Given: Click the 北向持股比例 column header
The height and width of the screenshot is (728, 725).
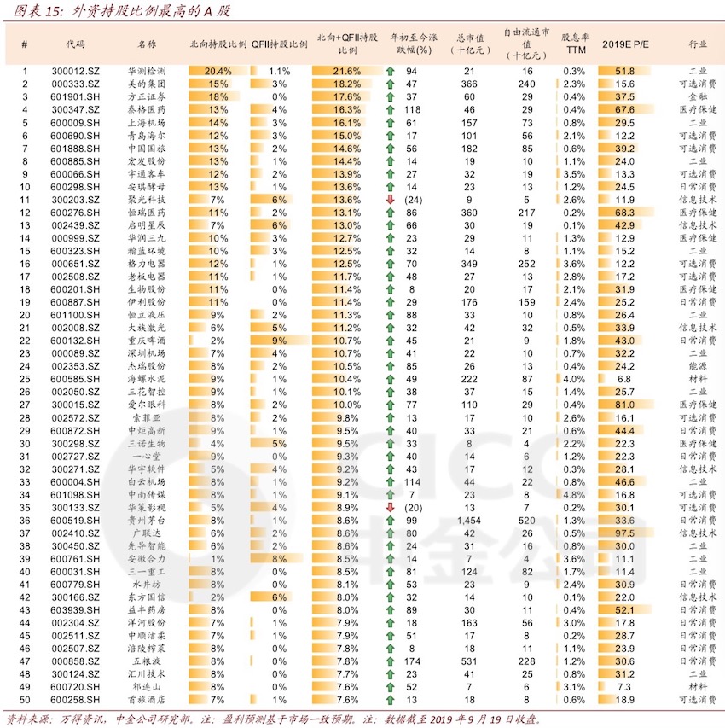Looking at the screenshot, I should (217, 44).
